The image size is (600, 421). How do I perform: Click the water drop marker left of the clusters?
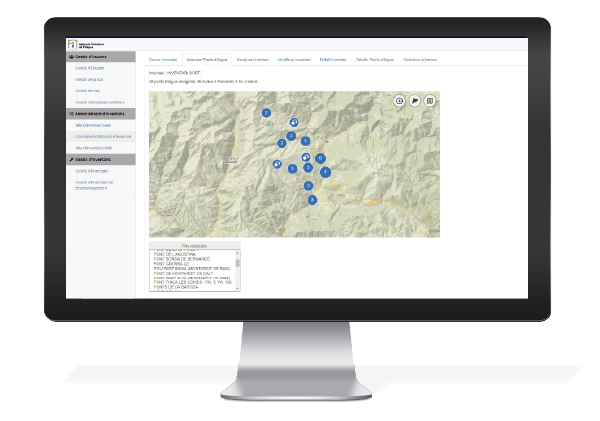(x=276, y=166)
